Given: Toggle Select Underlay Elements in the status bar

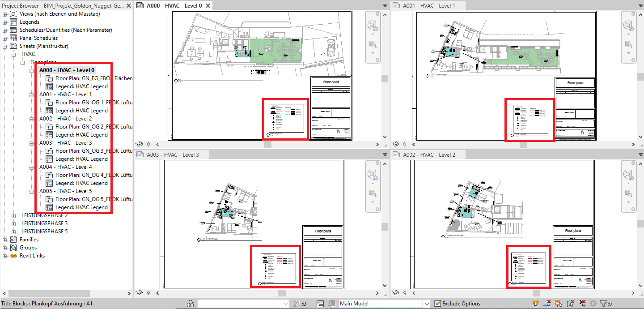Looking at the screenshot, I should [x=547, y=304].
